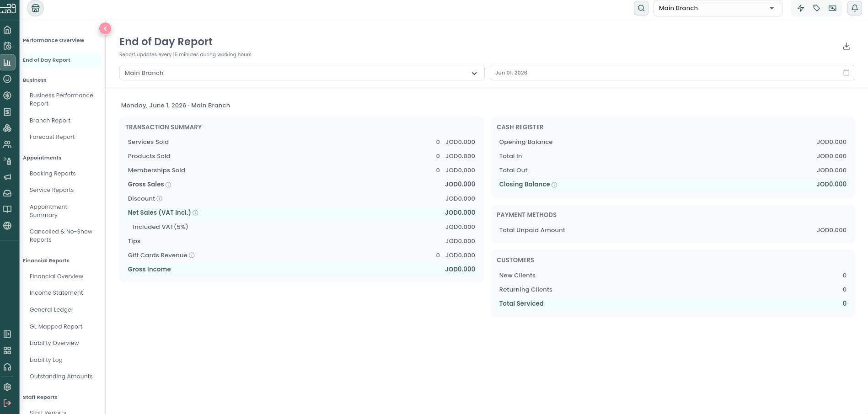The image size is (868, 414).
Task: Click the logout icon in sidebar
Action: pyautogui.click(x=7, y=403)
